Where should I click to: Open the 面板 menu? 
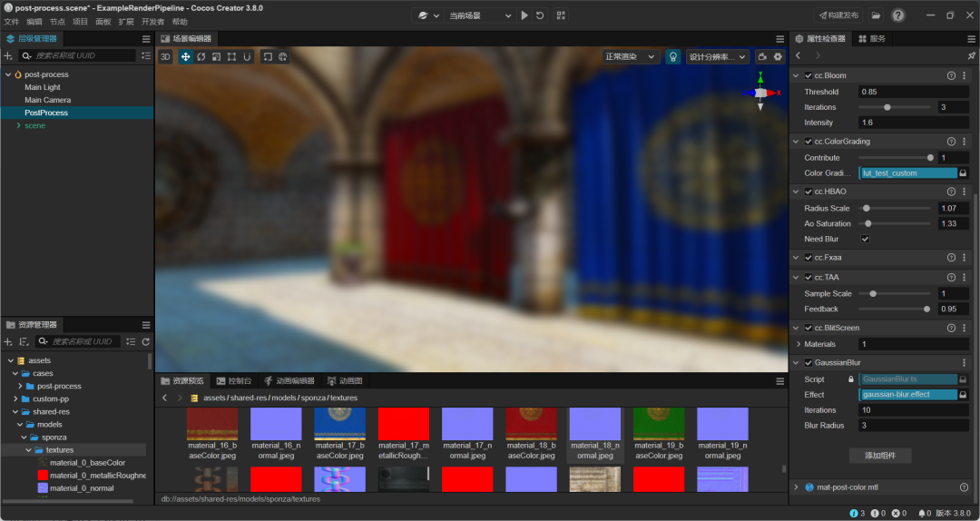pos(103,22)
